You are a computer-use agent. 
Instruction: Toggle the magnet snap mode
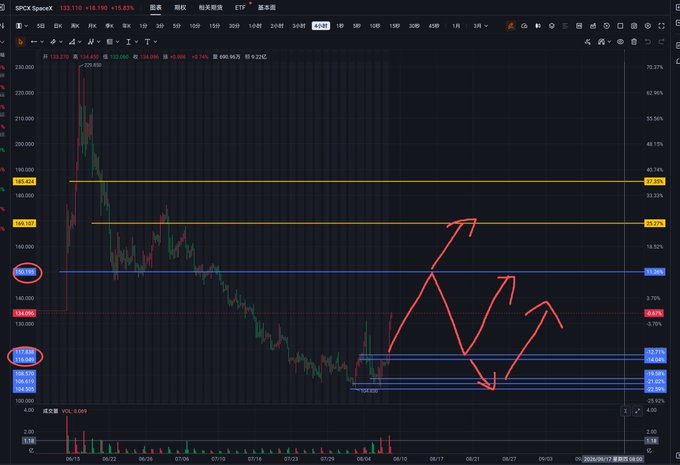(x=601, y=42)
